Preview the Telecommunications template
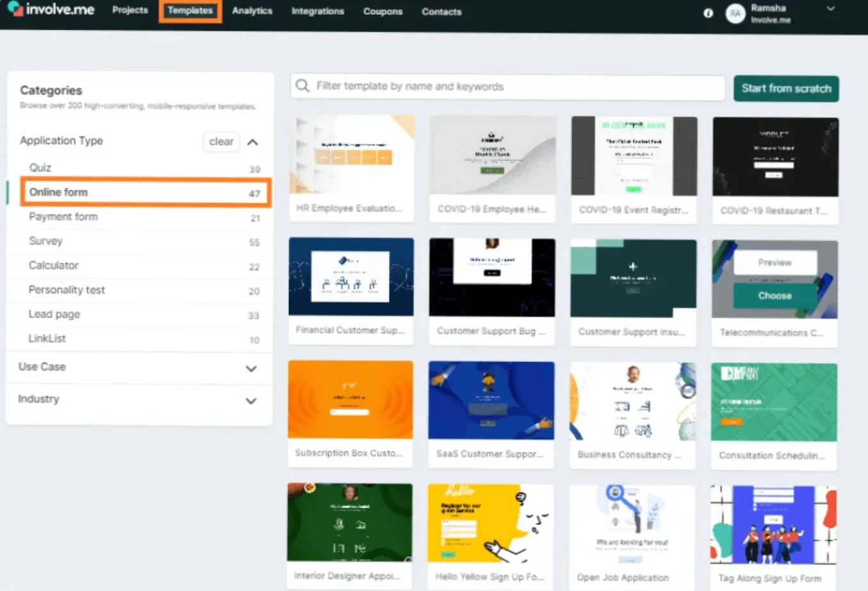868x591 pixels. point(775,263)
